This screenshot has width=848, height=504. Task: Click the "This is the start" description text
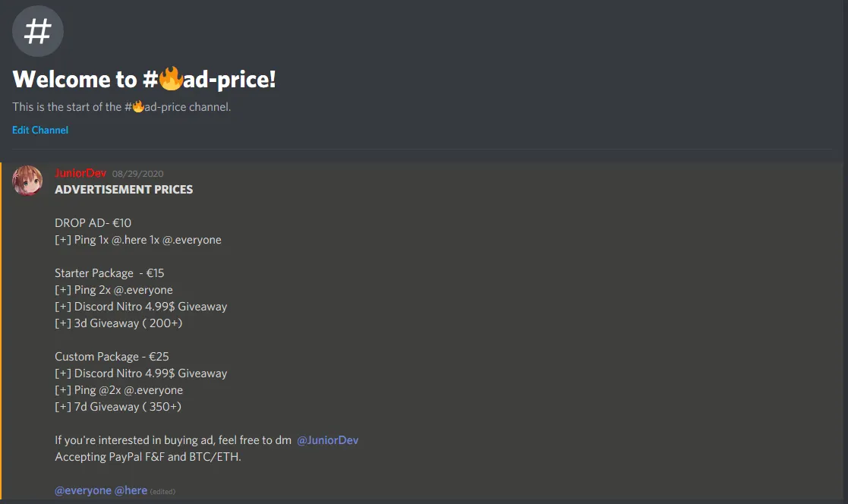[68, 107]
